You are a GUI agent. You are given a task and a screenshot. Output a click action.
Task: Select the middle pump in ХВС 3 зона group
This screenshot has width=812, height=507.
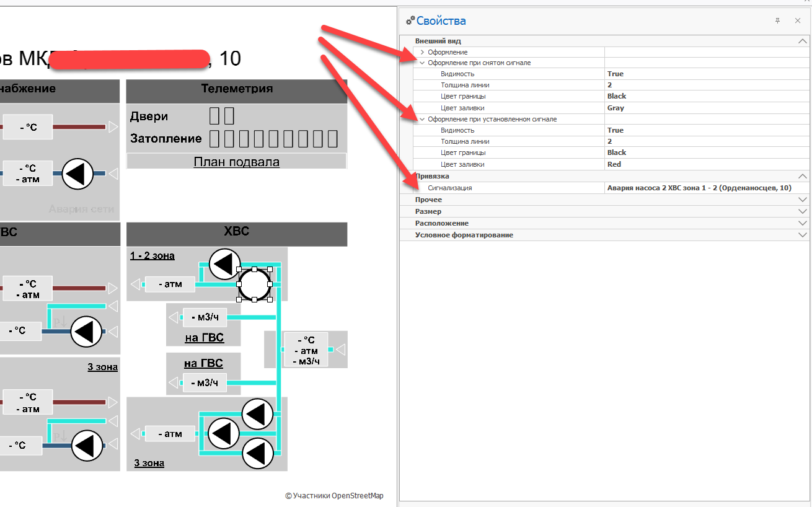(x=223, y=434)
